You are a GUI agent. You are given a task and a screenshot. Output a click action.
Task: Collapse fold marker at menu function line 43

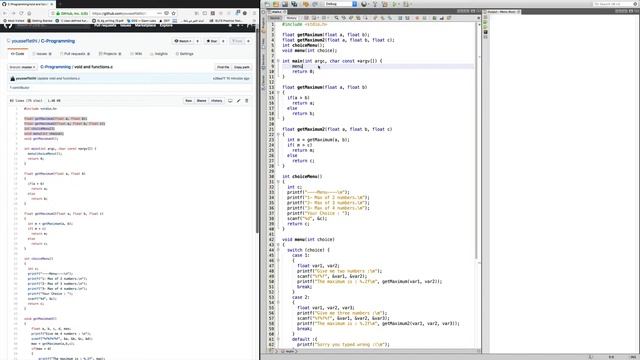coord(278,244)
